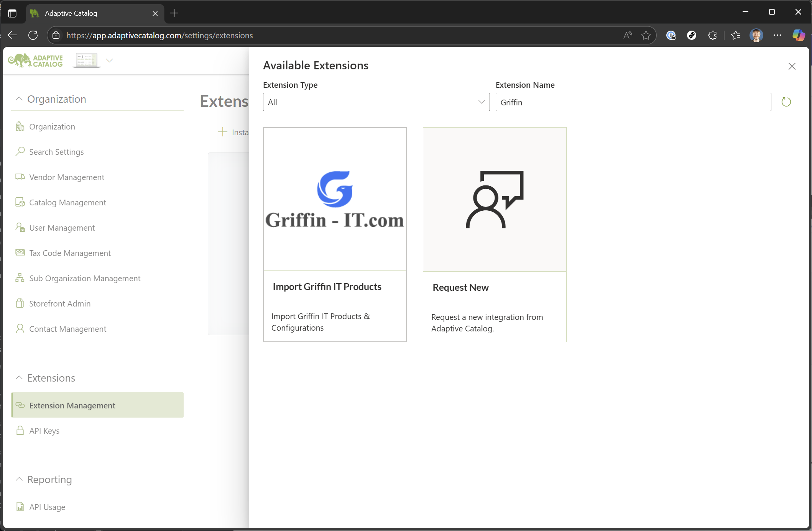Select the Adaptive Catalog browser tab
The image size is (812, 531).
[x=95, y=13]
